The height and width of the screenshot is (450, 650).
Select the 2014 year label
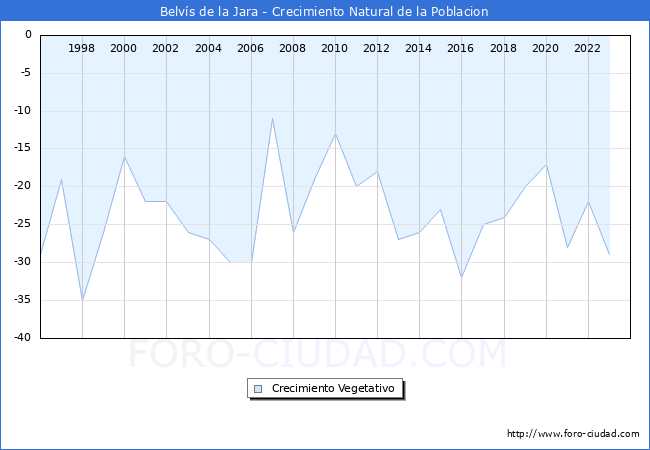click(418, 48)
